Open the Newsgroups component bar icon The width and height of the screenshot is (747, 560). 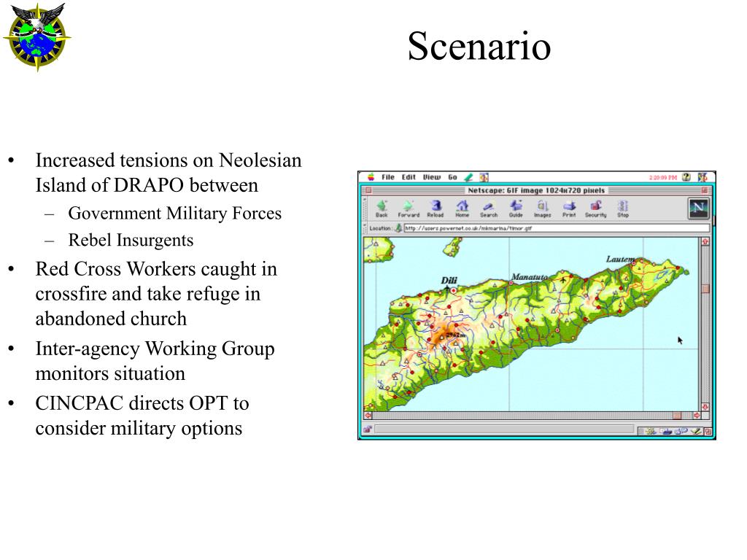[x=681, y=431]
